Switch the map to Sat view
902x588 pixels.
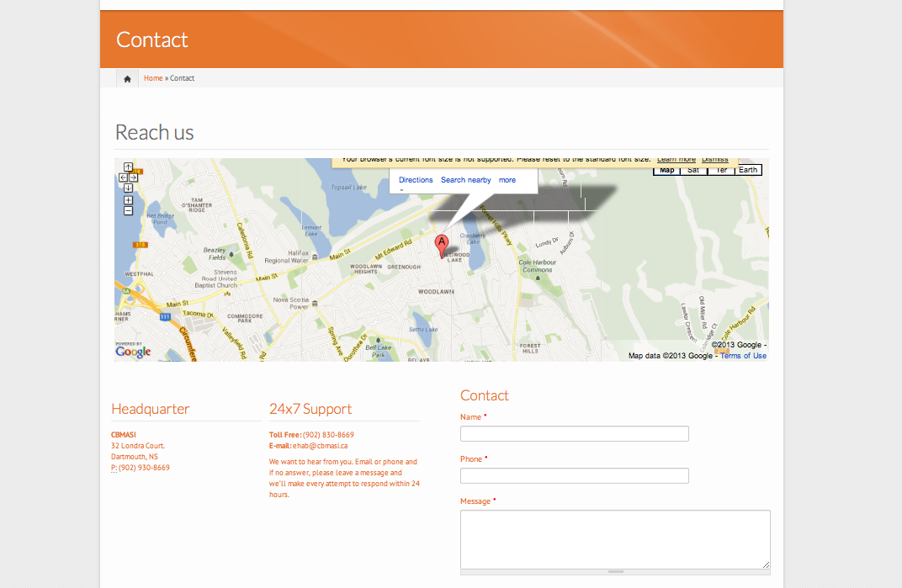click(x=693, y=170)
